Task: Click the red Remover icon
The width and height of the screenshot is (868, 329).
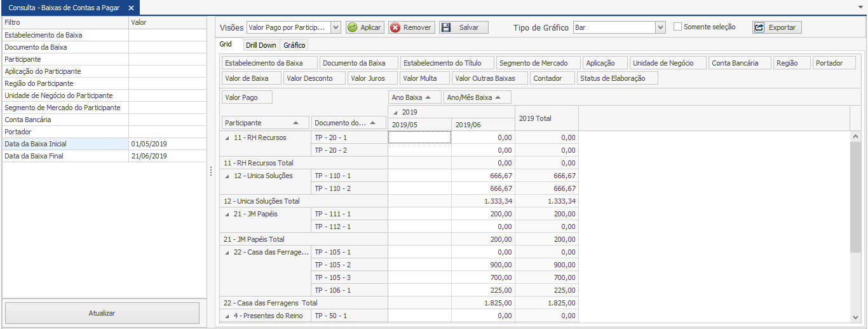Action: pyautogui.click(x=395, y=27)
